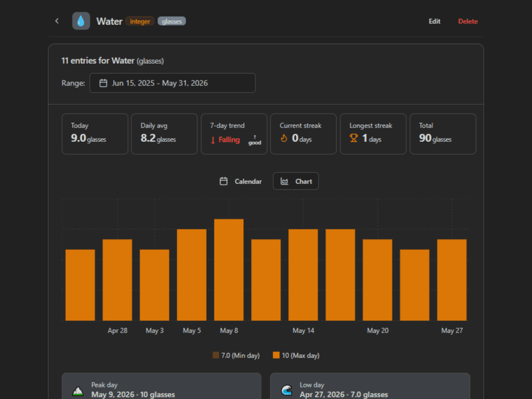Open the Today 9.0 glasses stat card
Screen dimensions: 532x399
click(95, 134)
